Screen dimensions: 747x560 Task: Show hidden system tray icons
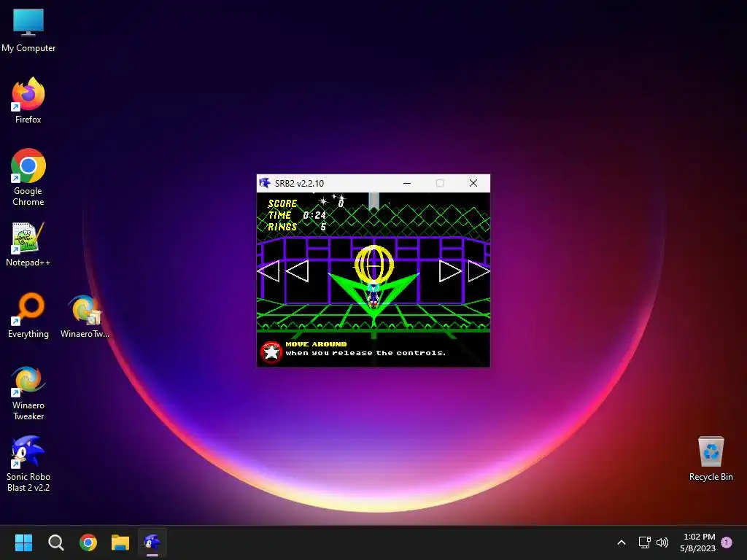pyautogui.click(x=622, y=542)
